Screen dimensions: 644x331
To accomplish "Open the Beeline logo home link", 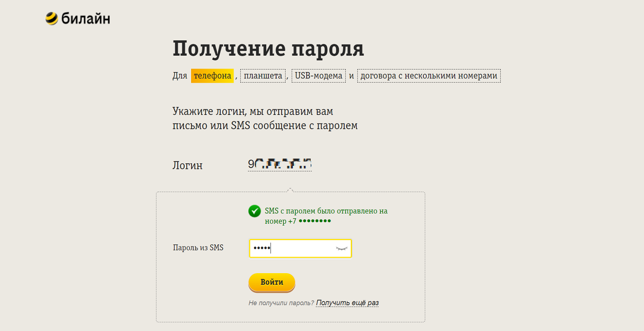I will tap(77, 18).
